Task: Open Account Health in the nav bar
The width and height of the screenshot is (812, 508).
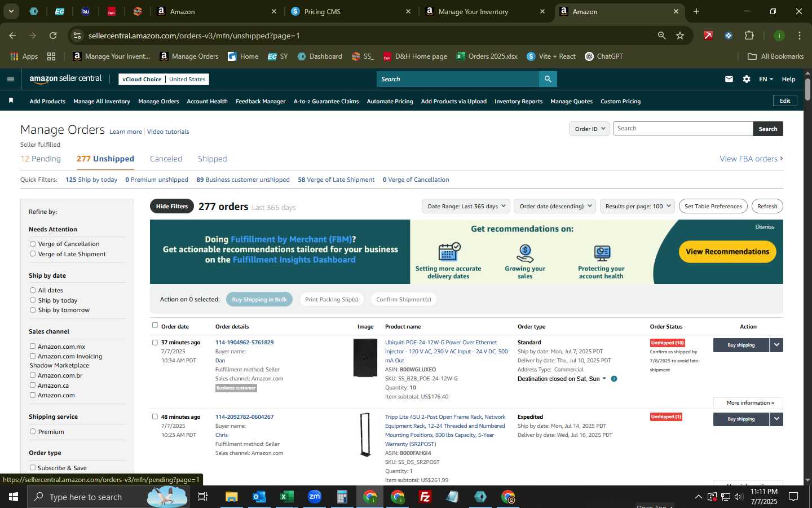Action: 207,102
